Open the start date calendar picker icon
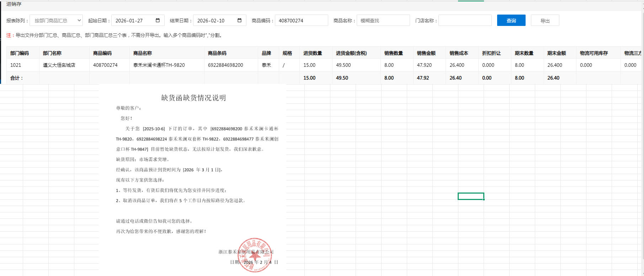This screenshot has height=276, width=644. (158, 21)
